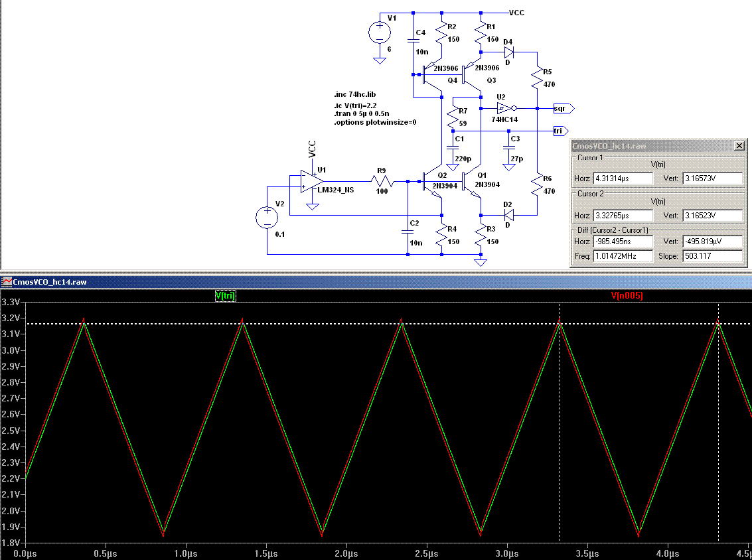This screenshot has height=560, width=752.
Task: Select resistor R6 symbol
Action: [537, 184]
